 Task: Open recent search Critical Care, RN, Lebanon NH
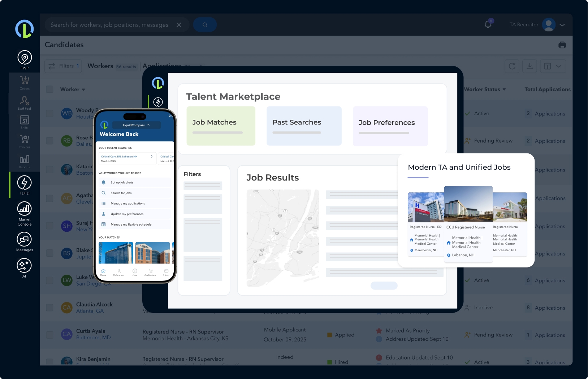[127, 158]
